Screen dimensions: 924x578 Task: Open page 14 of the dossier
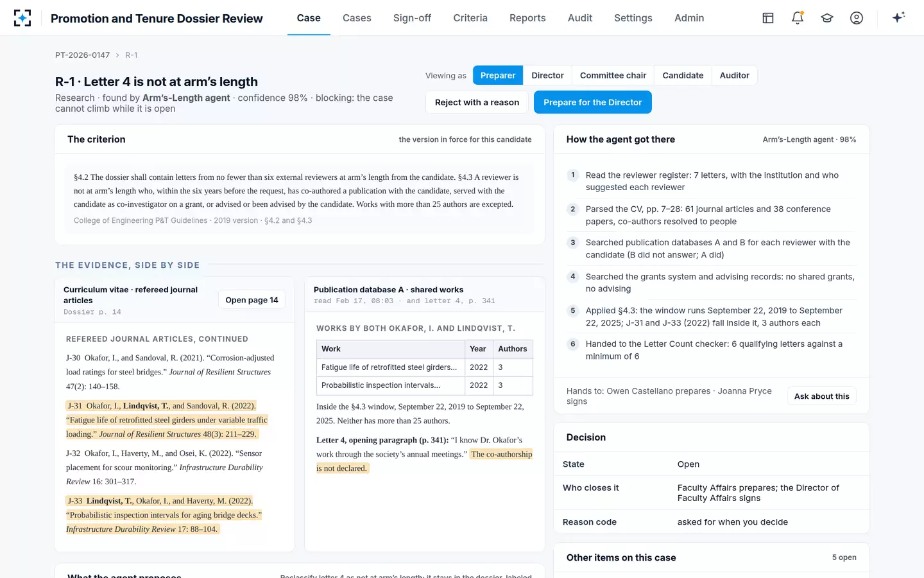[252, 300]
